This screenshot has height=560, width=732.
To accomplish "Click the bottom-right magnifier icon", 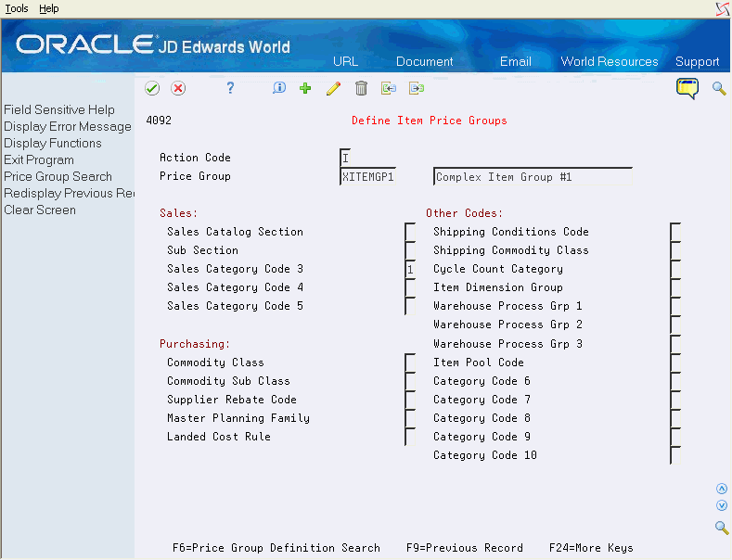I will coord(722,528).
